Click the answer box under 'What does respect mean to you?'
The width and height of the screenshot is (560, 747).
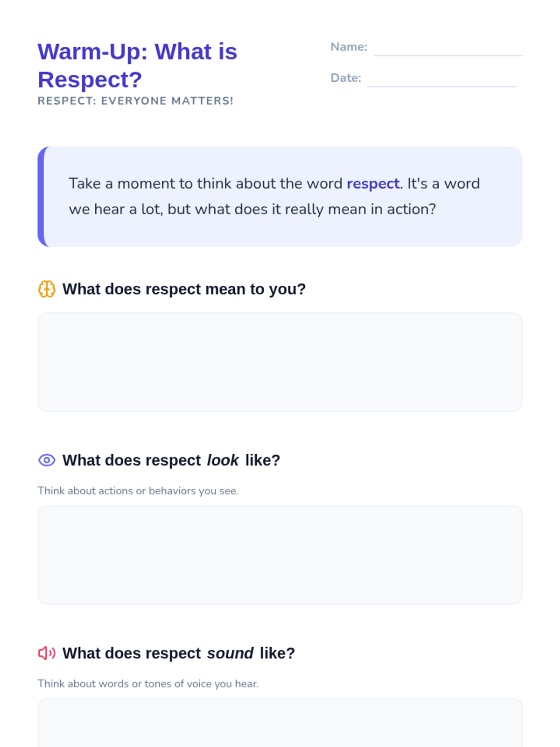(x=280, y=362)
